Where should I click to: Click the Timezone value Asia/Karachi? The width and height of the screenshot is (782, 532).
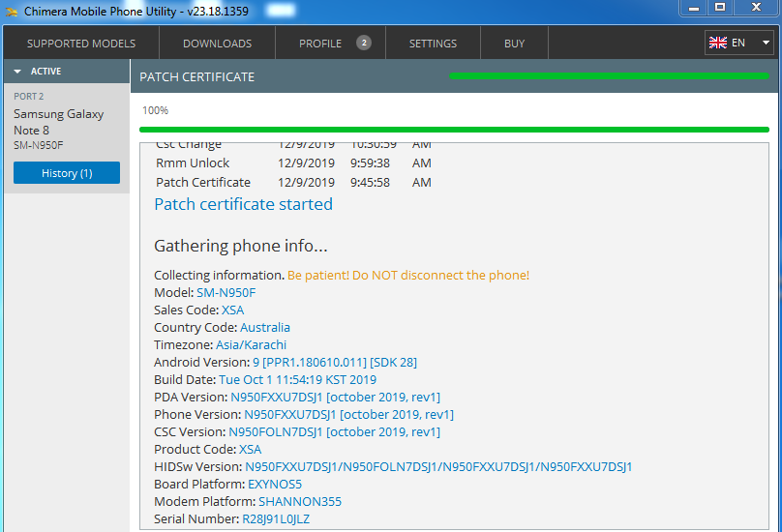[251, 345]
